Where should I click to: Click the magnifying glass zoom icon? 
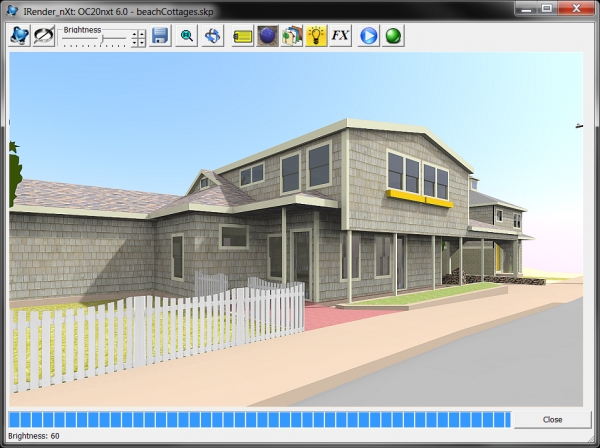187,36
